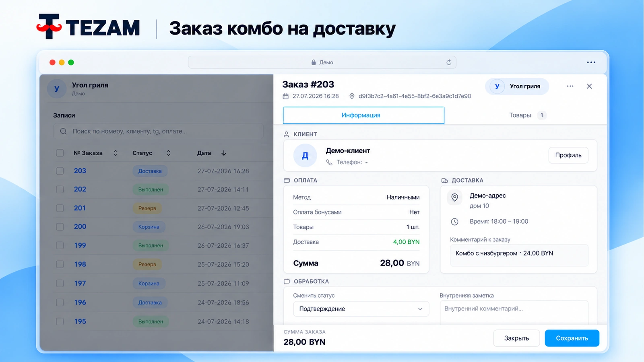Click the clock icon by Время 18:00 – 19:00
This screenshot has width=644, height=362.
454,222
